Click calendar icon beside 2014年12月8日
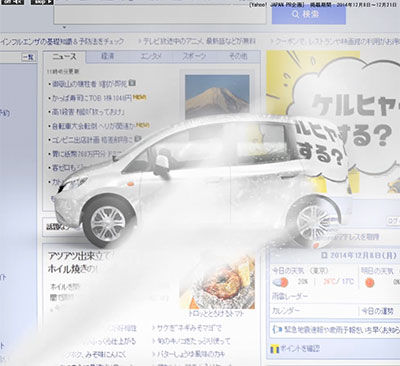Image resolution: width=400 pixels, height=366 pixels. coord(324,256)
